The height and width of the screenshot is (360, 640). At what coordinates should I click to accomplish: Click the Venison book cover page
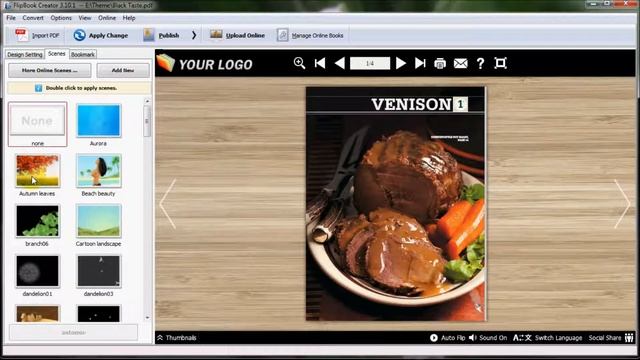coord(396,203)
